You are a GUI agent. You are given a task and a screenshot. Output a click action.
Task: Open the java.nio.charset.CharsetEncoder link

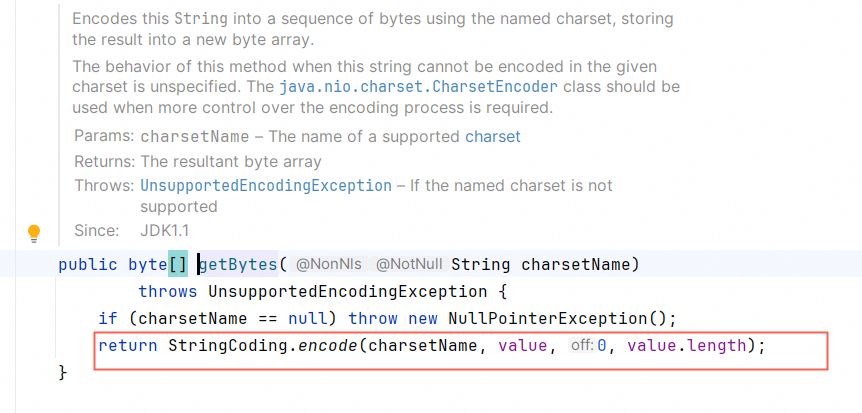coord(418,87)
